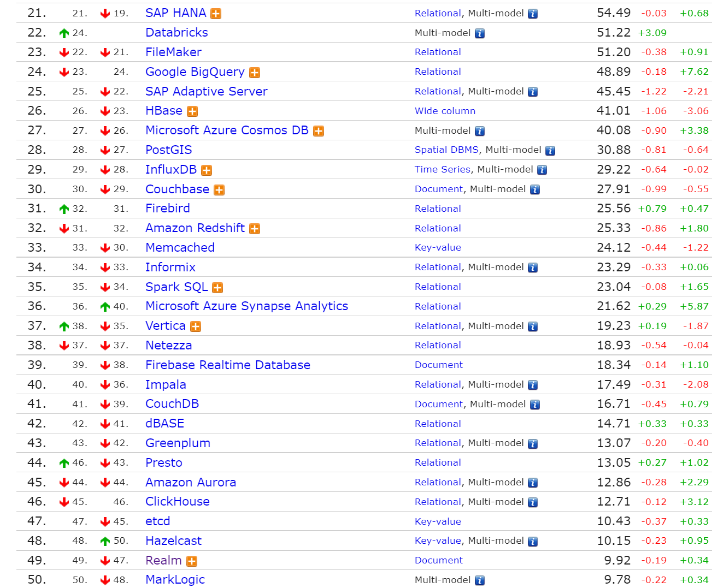Click the Relational link in FileMaker row
This screenshot has height=588, width=718.
[438, 52]
